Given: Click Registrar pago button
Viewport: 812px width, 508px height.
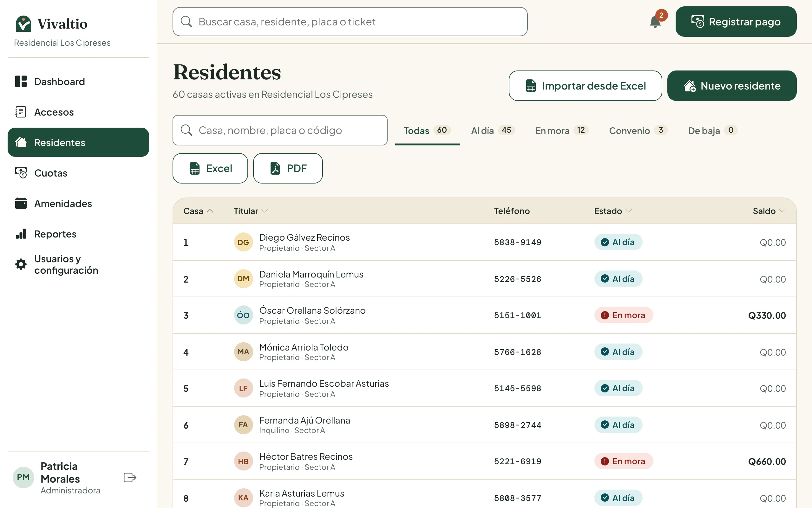Looking at the screenshot, I should [736, 22].
